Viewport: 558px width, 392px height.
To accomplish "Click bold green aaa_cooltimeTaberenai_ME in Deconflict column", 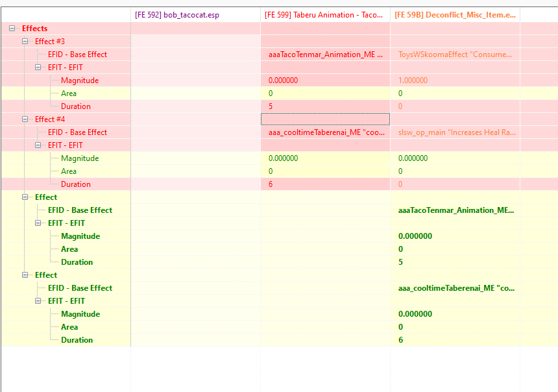I will [455, 288].
